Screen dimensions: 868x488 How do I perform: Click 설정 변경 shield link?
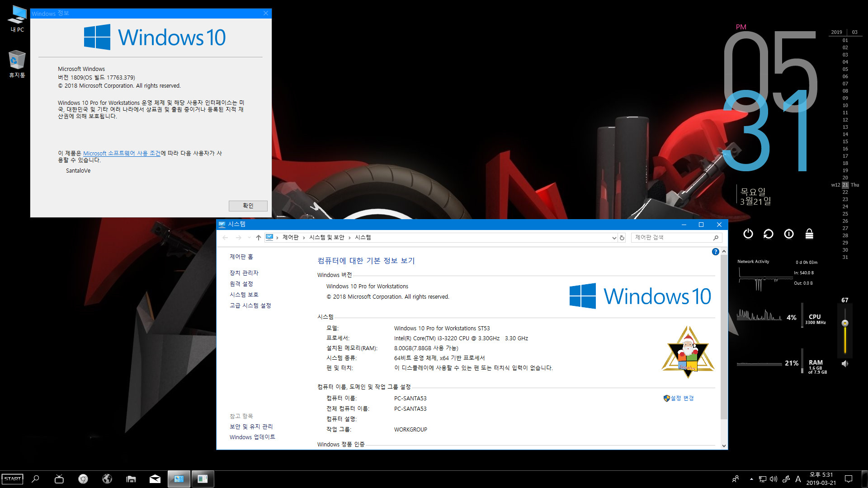[679, 398]
